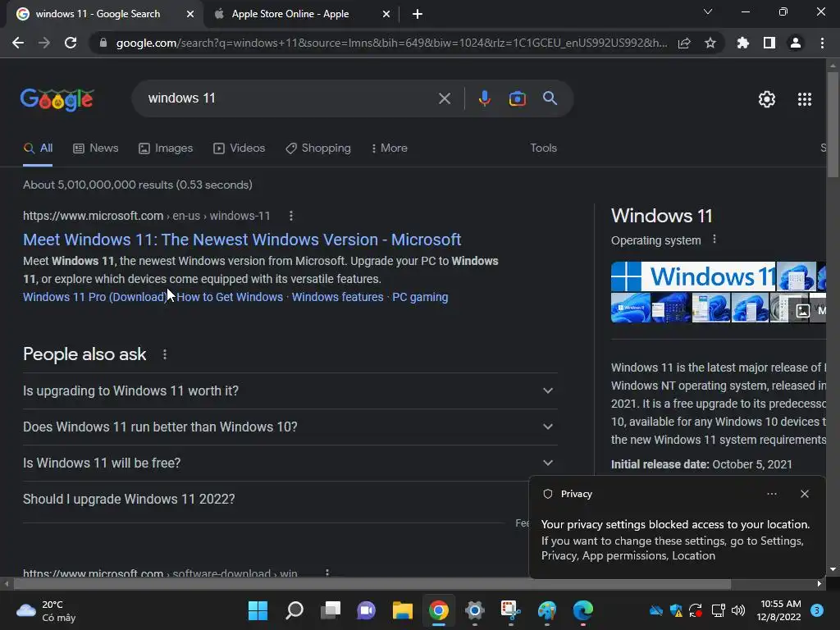The width and height of the screenshot is (840, 630).
Task: Open a new tab with the plus button
Action: [x=418, y=14]
